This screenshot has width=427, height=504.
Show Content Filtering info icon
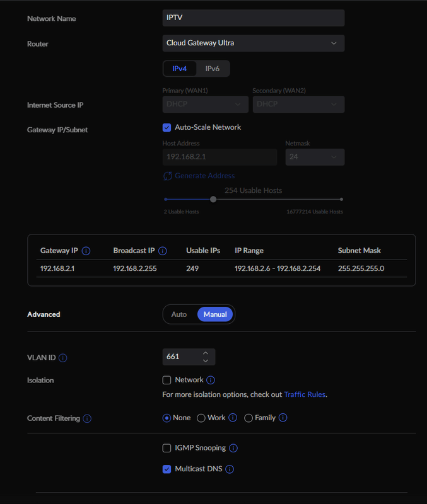click(87, 418)
